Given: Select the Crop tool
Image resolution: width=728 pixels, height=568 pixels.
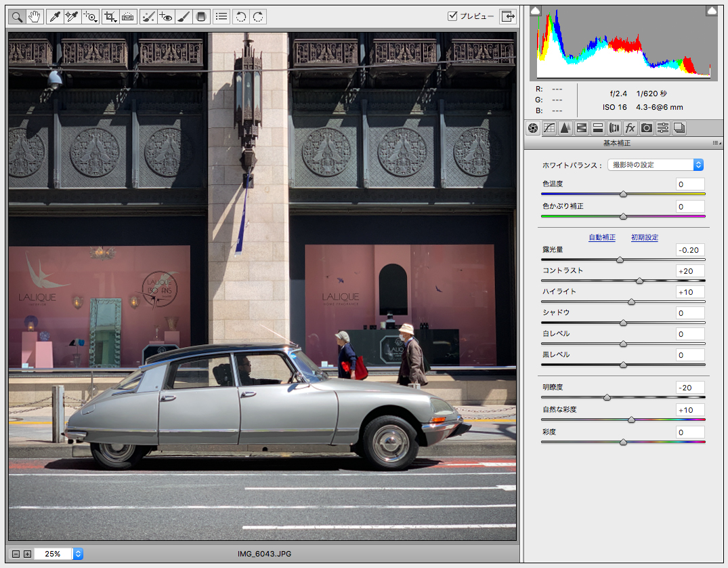Looking at the screenshot, I should (x=110, y=17).
